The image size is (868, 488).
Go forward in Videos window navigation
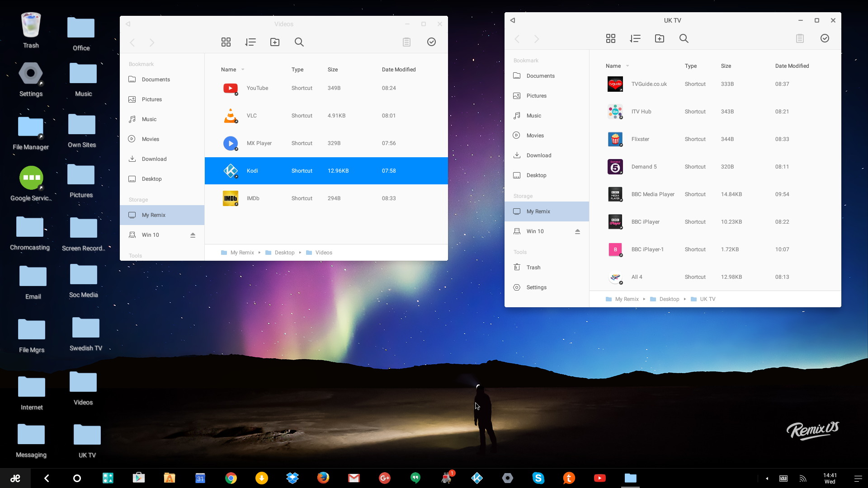click(x=152, y=42)
